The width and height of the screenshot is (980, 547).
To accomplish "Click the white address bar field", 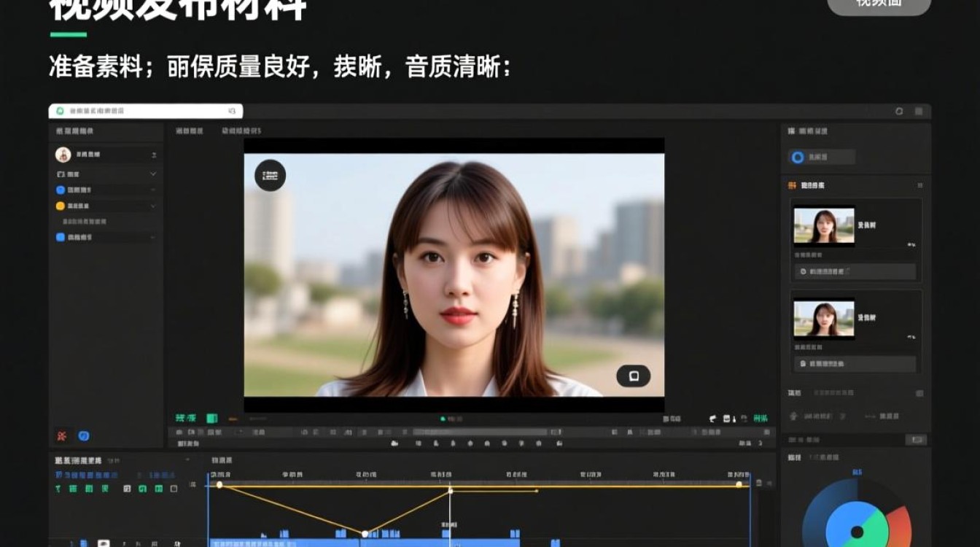I will coord(146,111).
